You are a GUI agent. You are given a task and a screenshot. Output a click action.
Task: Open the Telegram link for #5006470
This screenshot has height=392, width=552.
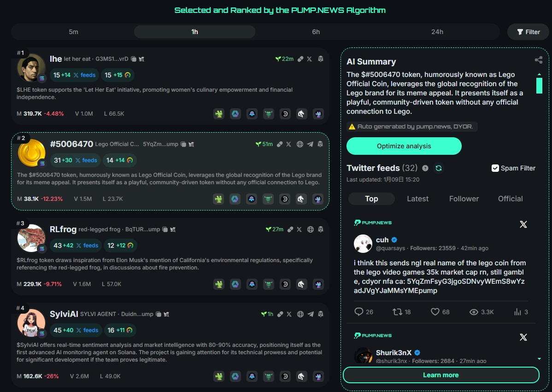coord(311,144)
